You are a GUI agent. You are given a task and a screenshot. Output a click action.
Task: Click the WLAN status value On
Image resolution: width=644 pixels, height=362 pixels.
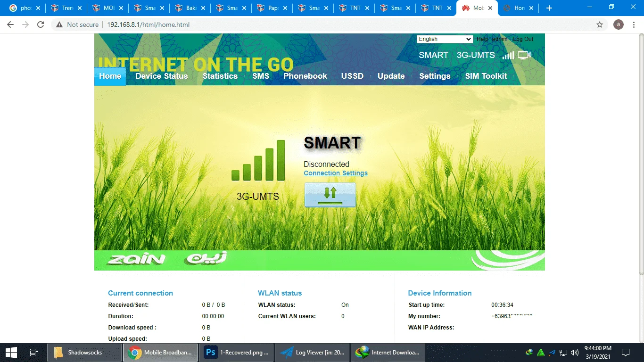pyautogui.click(x=345, y=305)
